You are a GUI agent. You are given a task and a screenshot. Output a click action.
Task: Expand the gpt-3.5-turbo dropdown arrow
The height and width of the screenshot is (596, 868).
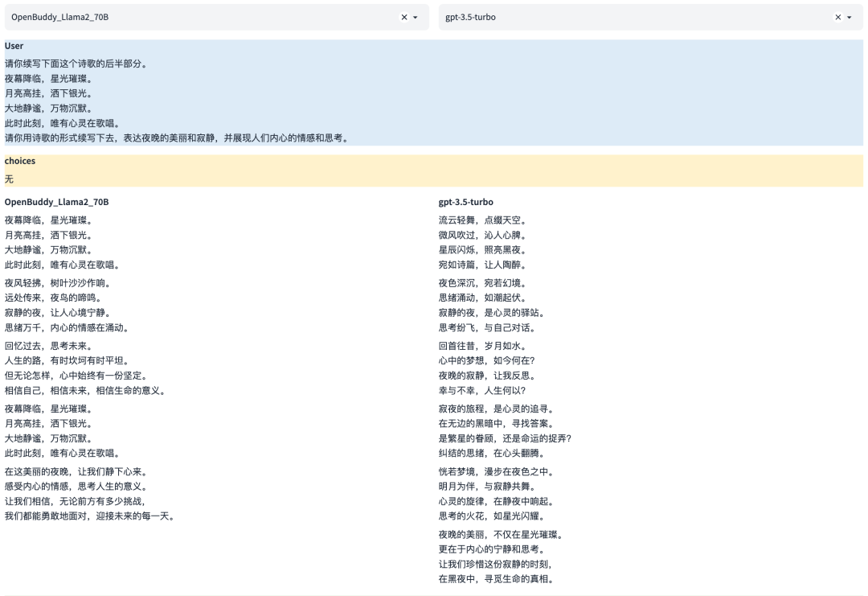pos(850,17)
